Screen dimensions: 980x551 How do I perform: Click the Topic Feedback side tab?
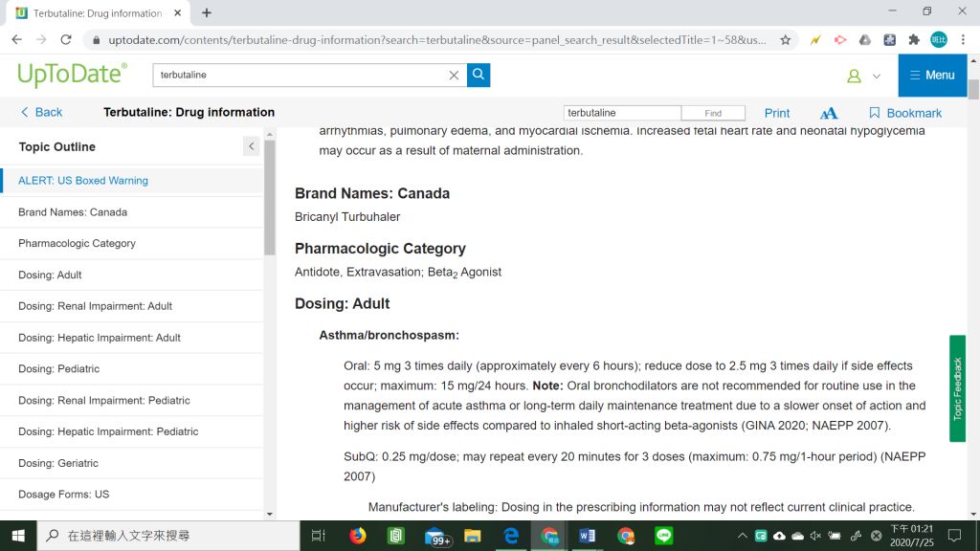[x=957, y=388]
